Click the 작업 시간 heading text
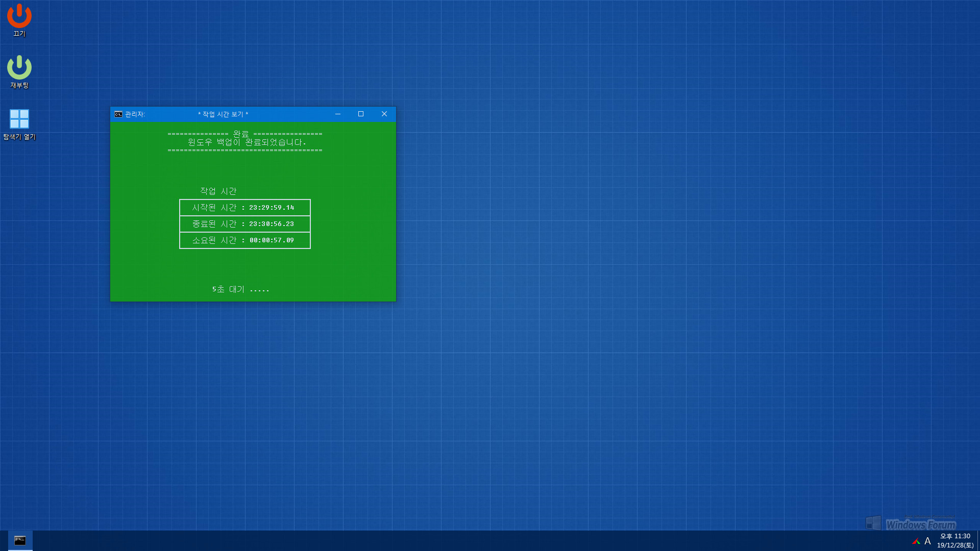980x551 pixels. (218, 191)
